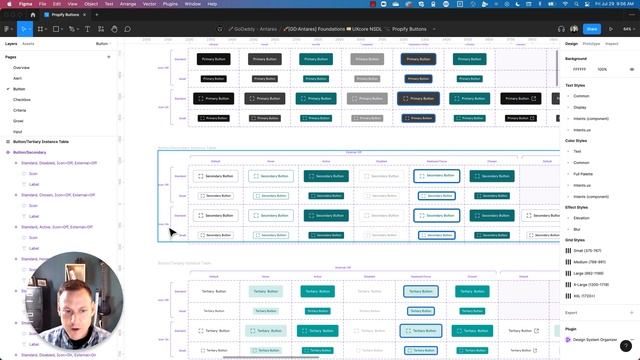
Task: Select the Comment tool
Action: (127, 29)
